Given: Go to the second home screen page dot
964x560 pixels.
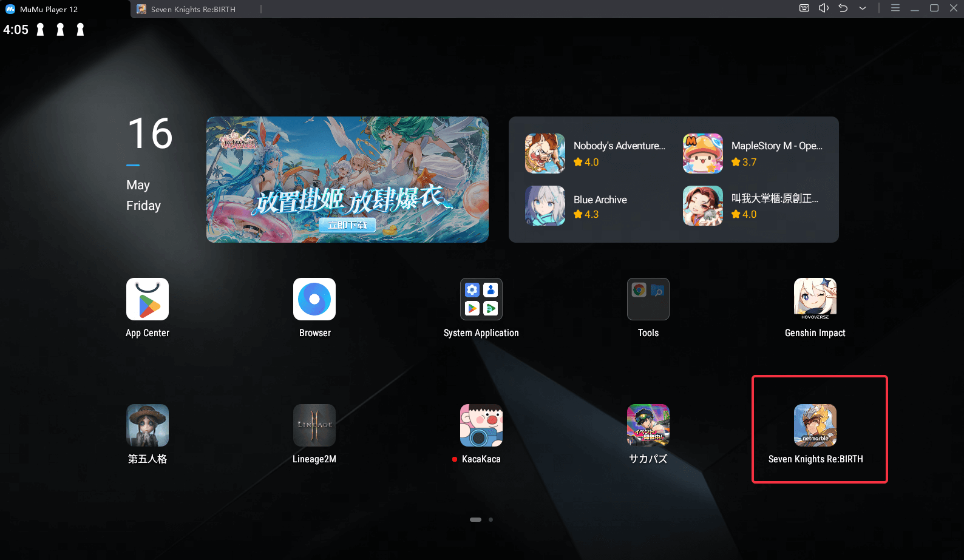Looking at the screenshot, I should pyautogui.click(x=490, y=519).
